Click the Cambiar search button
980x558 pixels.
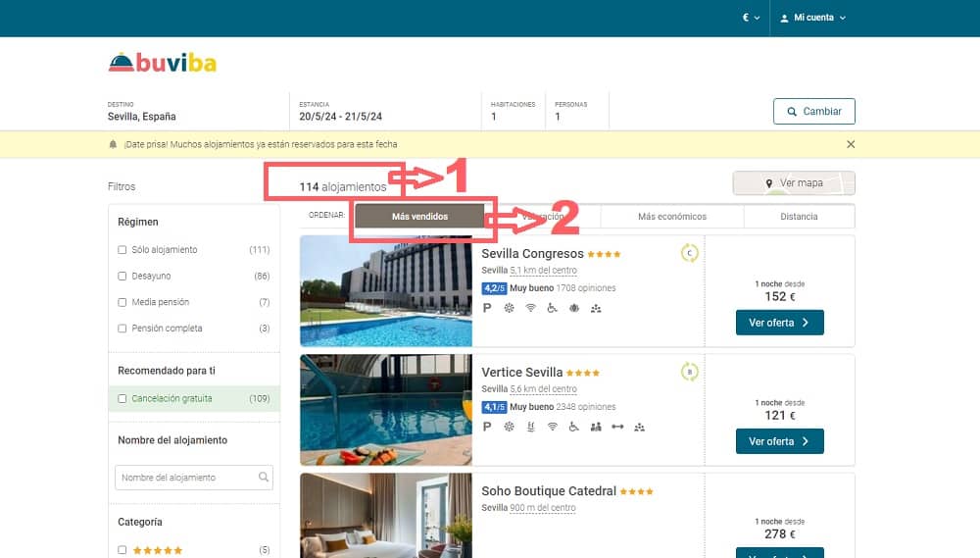click(813, 112)
